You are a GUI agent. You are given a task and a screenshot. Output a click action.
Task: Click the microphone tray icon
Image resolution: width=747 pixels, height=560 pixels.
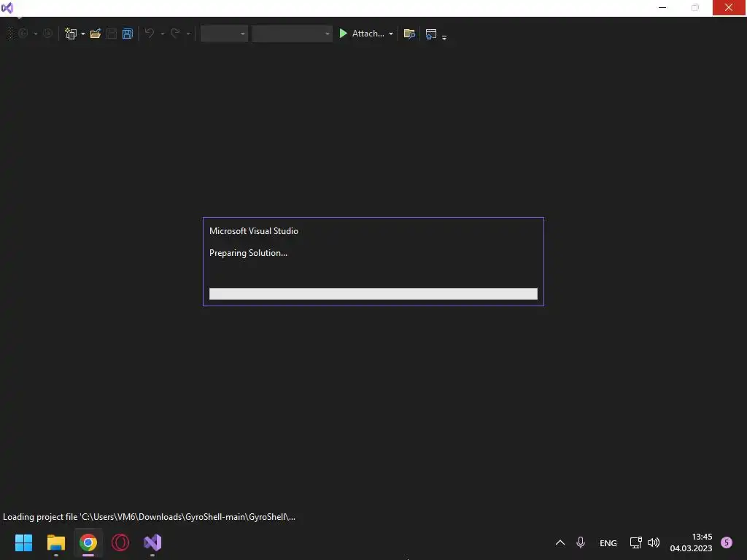pos(580,542)
